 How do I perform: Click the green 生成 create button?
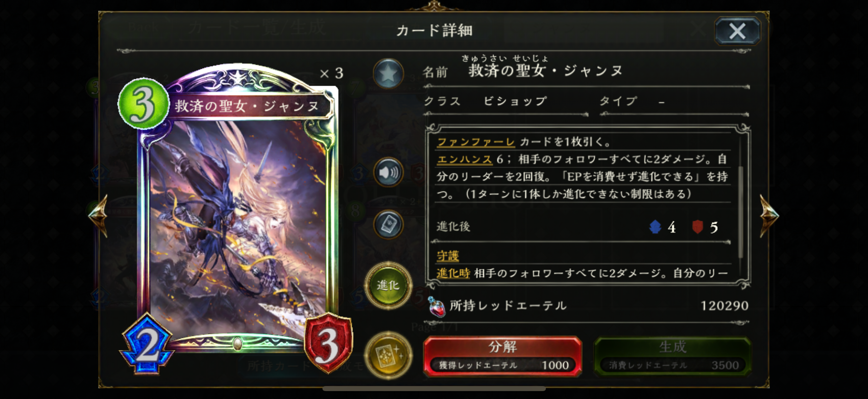(672, 356)
